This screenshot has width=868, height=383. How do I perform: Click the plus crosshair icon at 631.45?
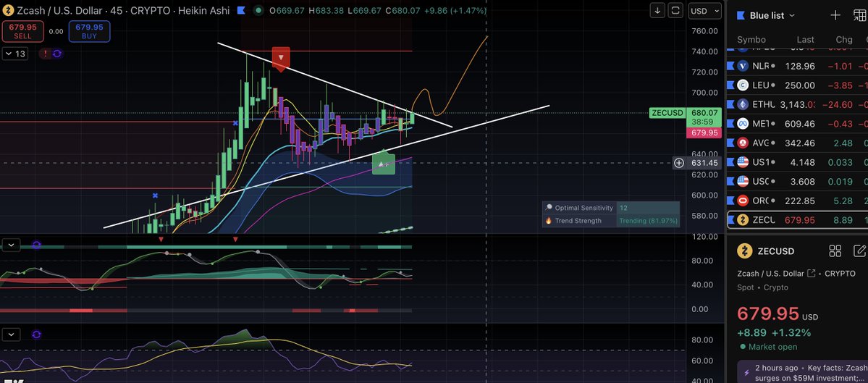tap(678, 163)
